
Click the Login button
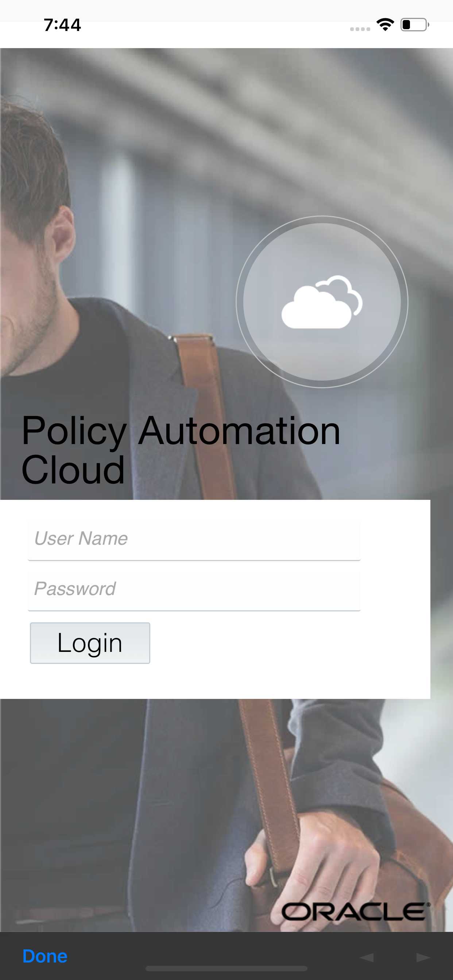[90, 643]
